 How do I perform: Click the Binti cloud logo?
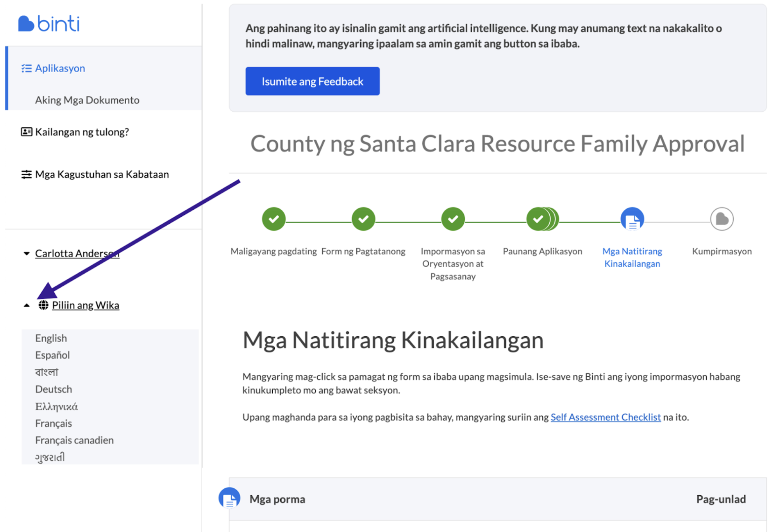click(25, 23)
